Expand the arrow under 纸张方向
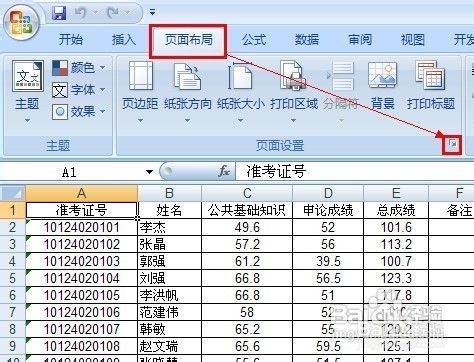 click(x=188, y=120)
